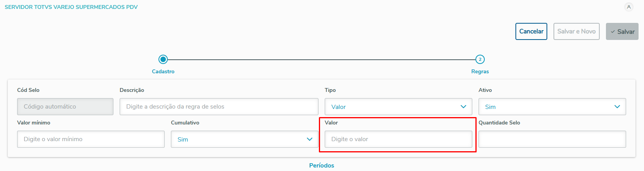The height and width of the screenshot is (171, 644).
Task: Click the Valor input field
Action: [398, 139]
